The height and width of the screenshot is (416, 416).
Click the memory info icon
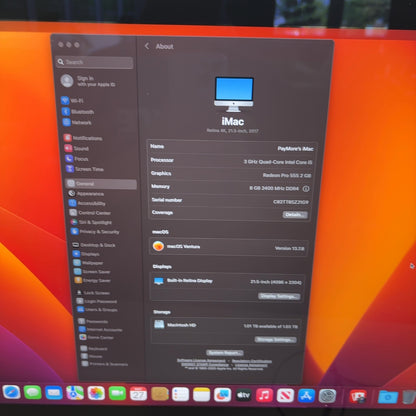306,189
